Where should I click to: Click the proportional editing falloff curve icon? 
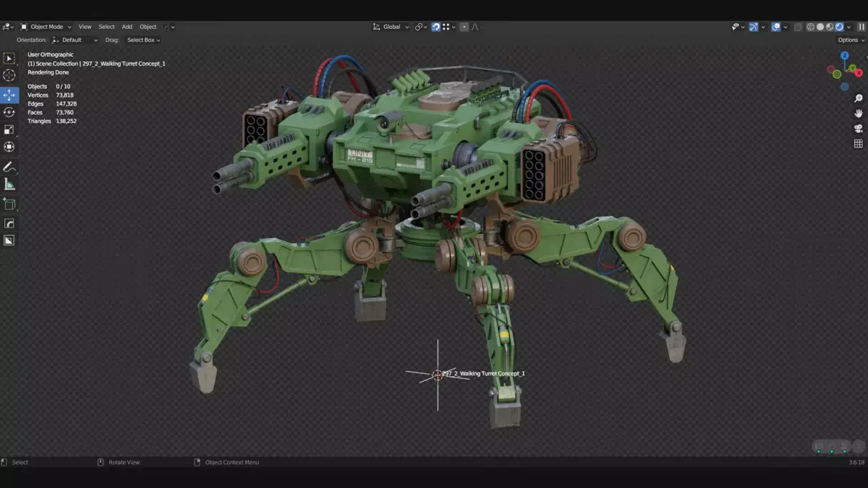coord(475,27)
